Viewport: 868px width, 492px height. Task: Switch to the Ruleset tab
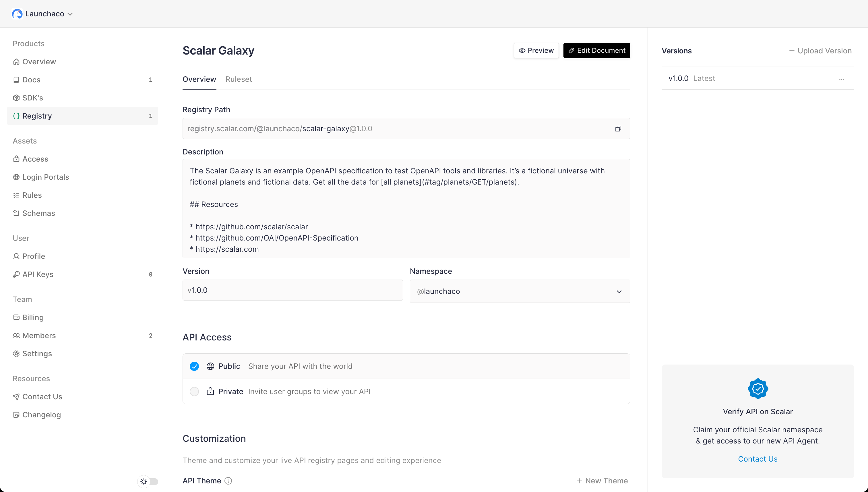pyautogui.click(x=239, y=79)
